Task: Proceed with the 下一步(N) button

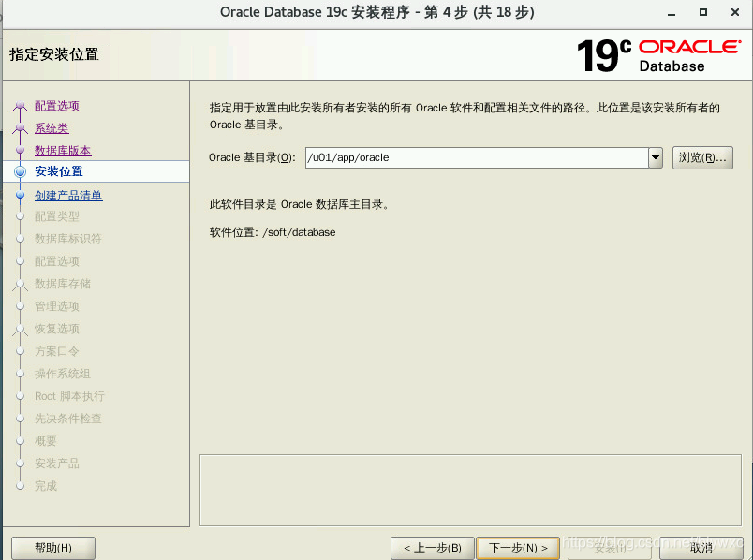Action: pos(518,548)
